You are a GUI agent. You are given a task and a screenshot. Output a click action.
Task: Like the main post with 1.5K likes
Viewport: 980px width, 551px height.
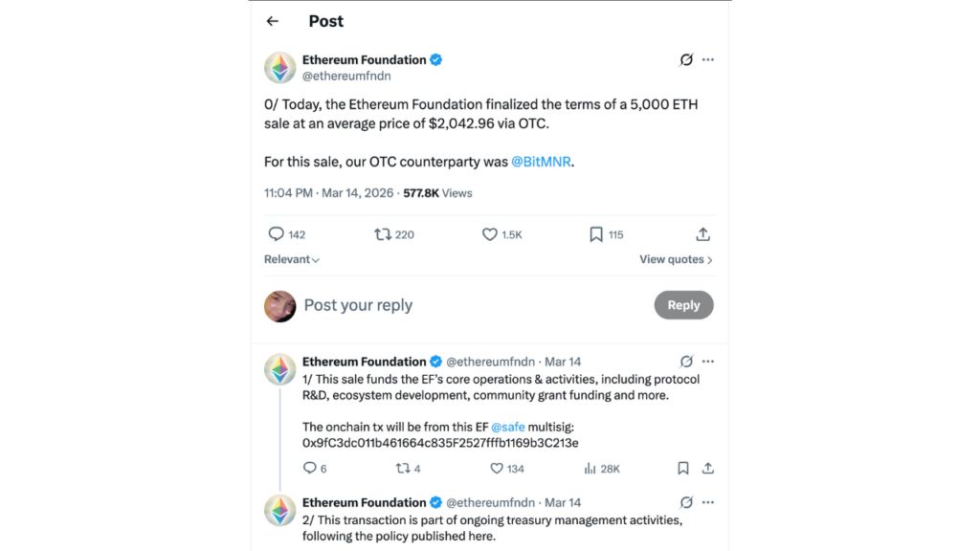click(490, 234)
